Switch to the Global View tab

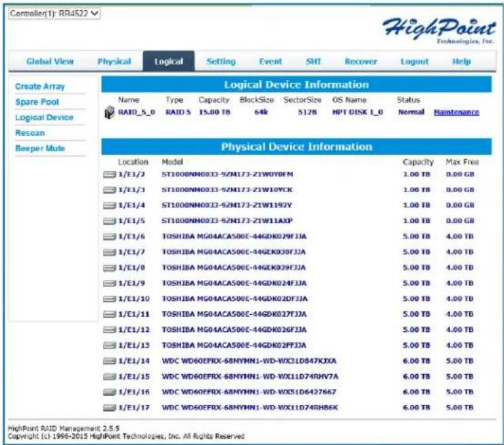(50, 61)
